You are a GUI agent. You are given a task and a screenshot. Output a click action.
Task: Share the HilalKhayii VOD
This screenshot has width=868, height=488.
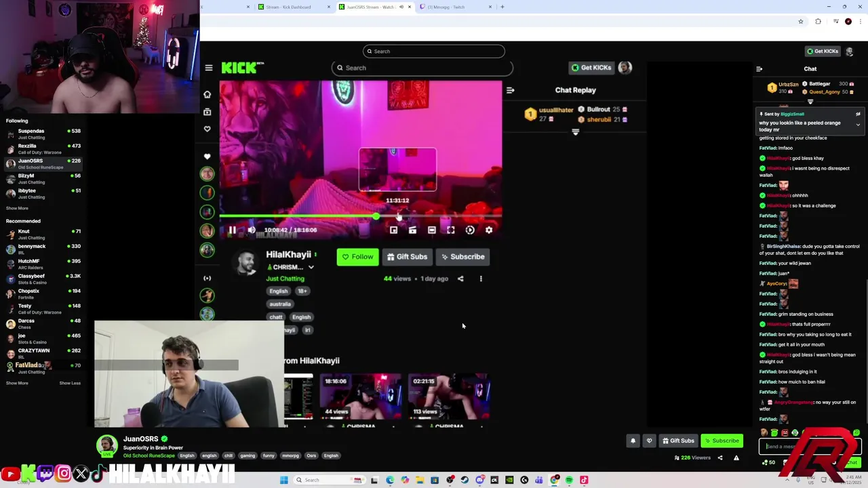pos(460,279)
